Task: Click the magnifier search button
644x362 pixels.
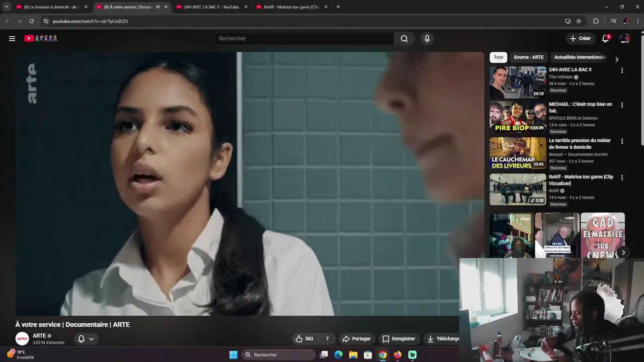Action: (404, 38)
